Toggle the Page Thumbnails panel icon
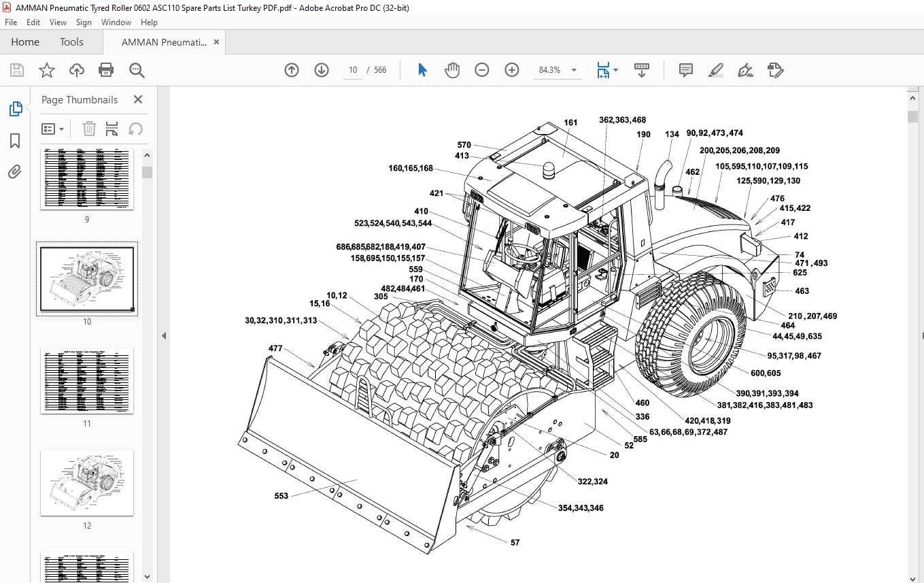The height and width of the screenshot is (583, 924). point(15,109)
